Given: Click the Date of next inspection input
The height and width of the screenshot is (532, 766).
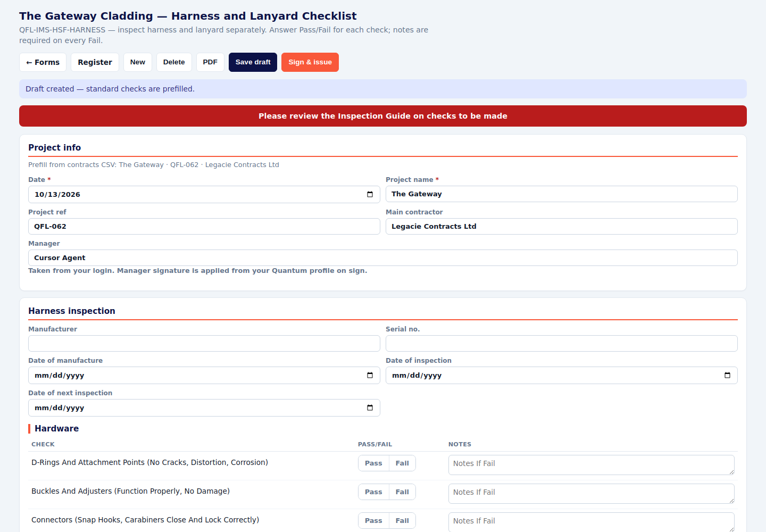Looking at the screenshot, I should [x=204, y=408].
